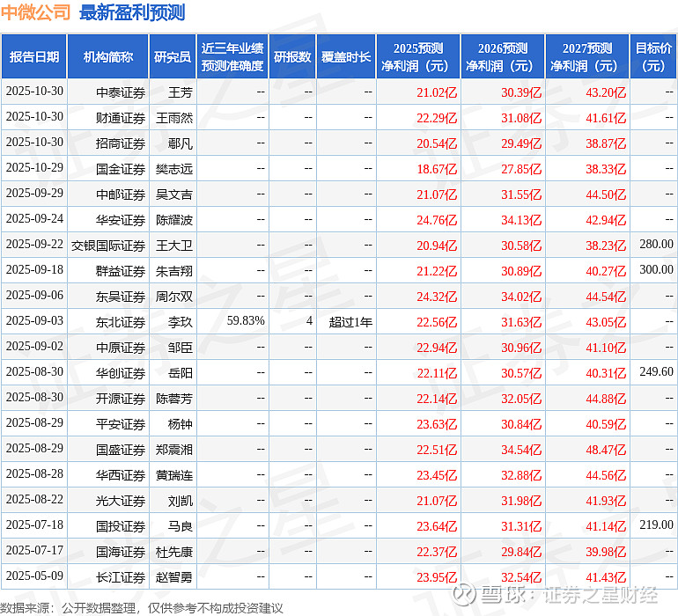Screen dimensions: 678x616
Task: Click 2025 forecast value 21.02亿
Action: click(437, 92)
